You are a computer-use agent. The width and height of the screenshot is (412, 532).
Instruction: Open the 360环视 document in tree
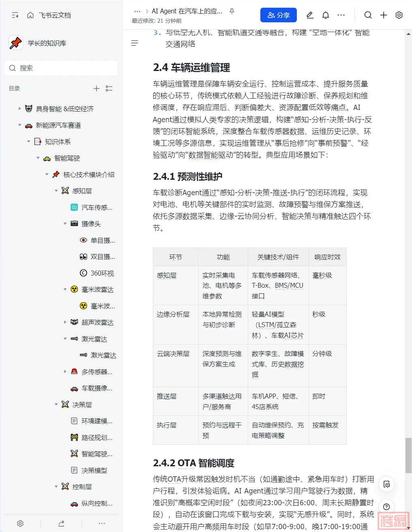tap(102, 273)
